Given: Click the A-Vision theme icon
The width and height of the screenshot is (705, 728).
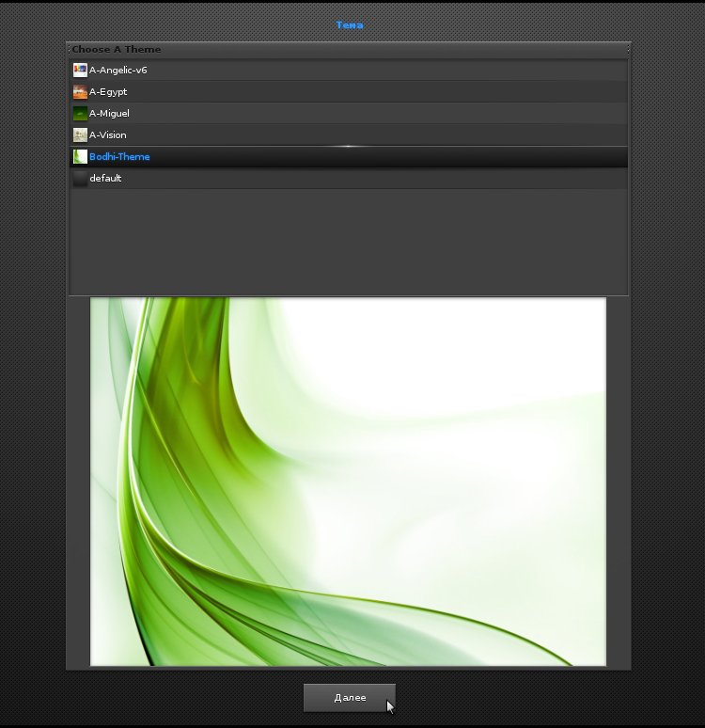Looking at the screenshot, I should (x=80, y=135).
